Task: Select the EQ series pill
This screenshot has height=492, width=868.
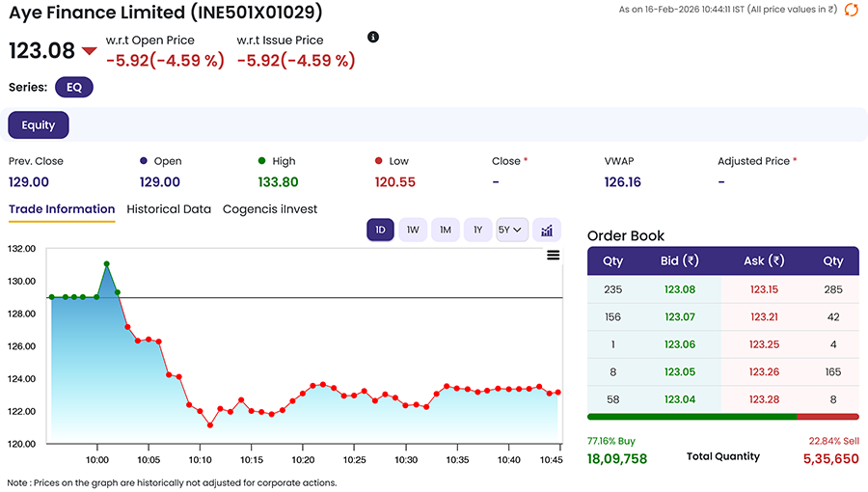Action: click(x=74, y=88)
